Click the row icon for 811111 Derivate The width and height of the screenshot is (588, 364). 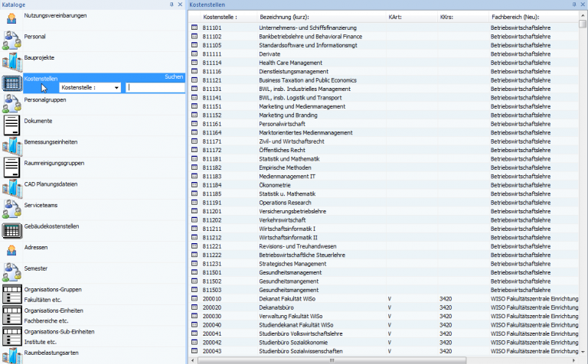[x=194, y=54]
